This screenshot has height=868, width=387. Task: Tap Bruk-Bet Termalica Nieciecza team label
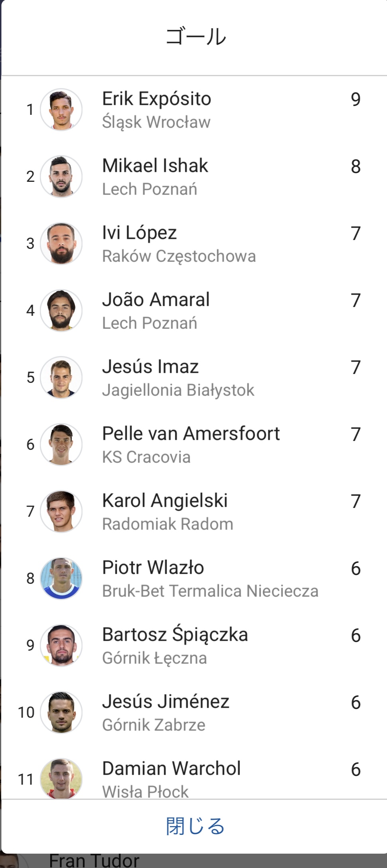click(x=210, y=591)
